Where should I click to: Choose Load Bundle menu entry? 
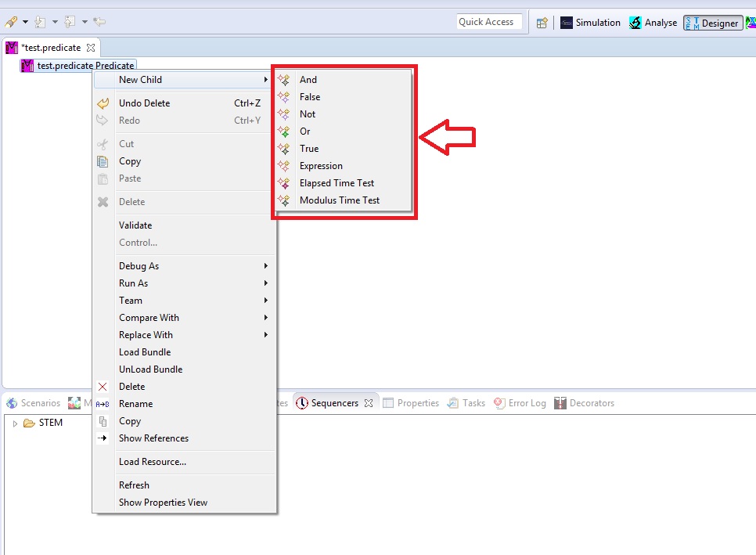click(185, 352)
